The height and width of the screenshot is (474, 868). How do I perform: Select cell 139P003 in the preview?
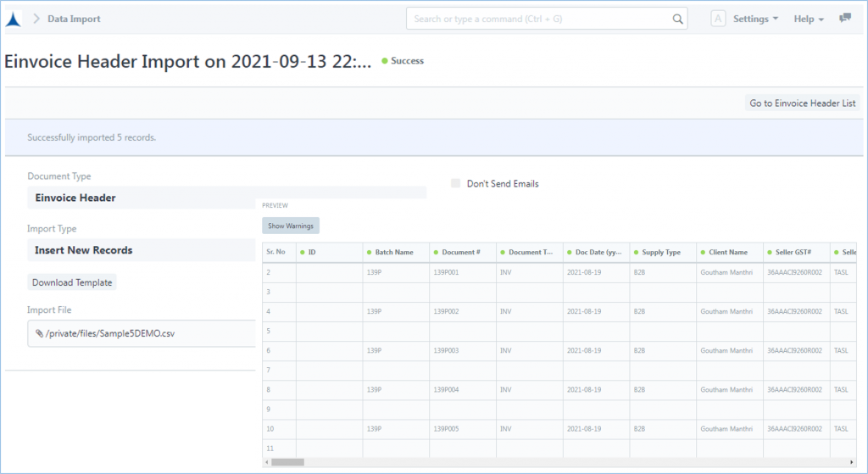click(x=463, y=350)
